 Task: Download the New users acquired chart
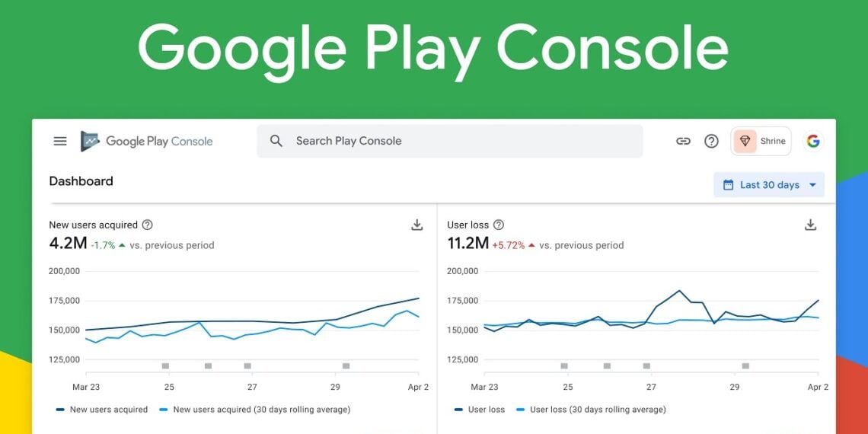tap(416, 225)
